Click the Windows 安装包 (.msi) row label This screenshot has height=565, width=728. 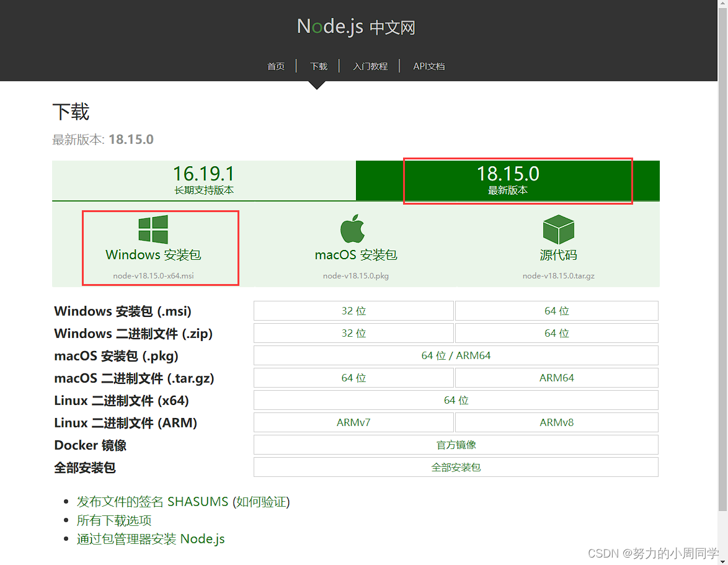123,311
